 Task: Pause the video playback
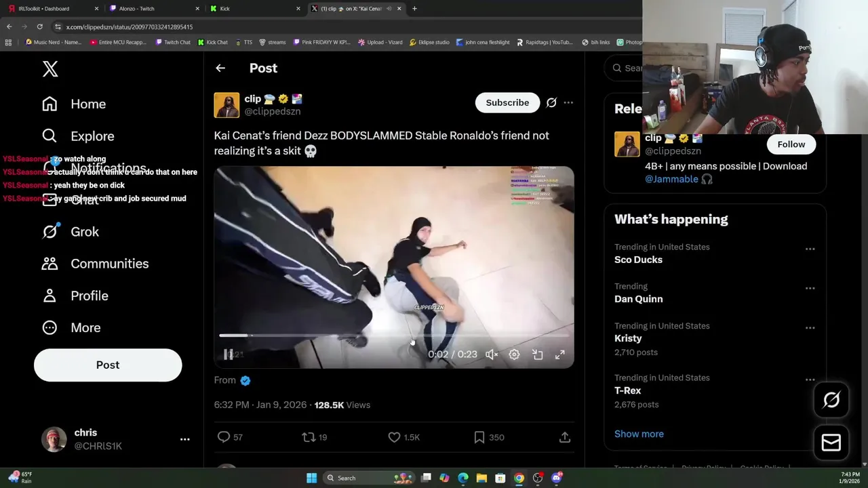229,354
